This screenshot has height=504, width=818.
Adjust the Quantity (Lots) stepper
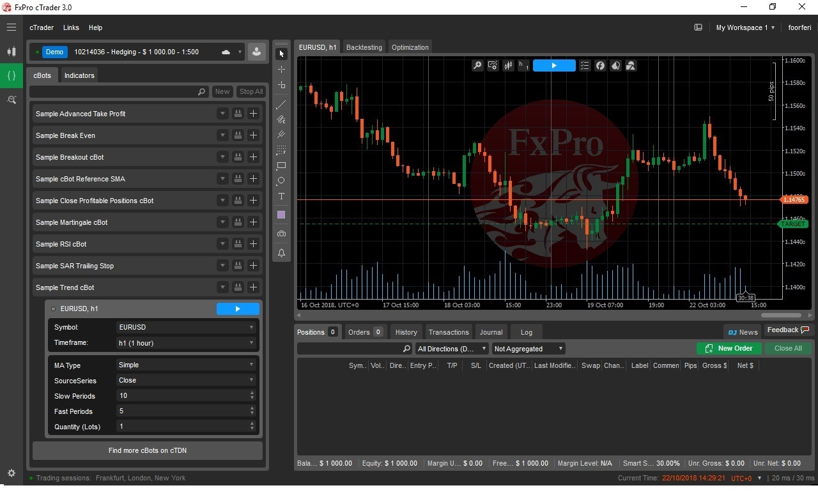[x=252, y=427]
